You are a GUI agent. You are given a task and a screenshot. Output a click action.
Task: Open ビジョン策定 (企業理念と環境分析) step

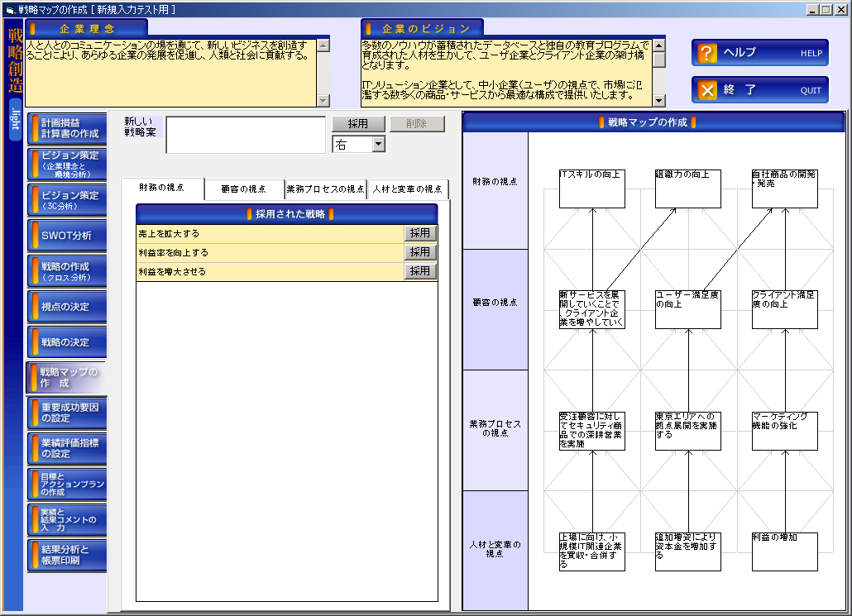click(67, 164)
